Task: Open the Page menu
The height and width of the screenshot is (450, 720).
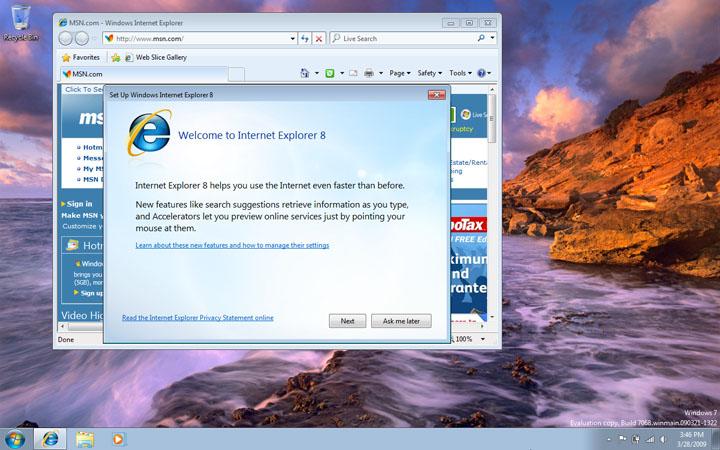Action: [x=399, y=73]
